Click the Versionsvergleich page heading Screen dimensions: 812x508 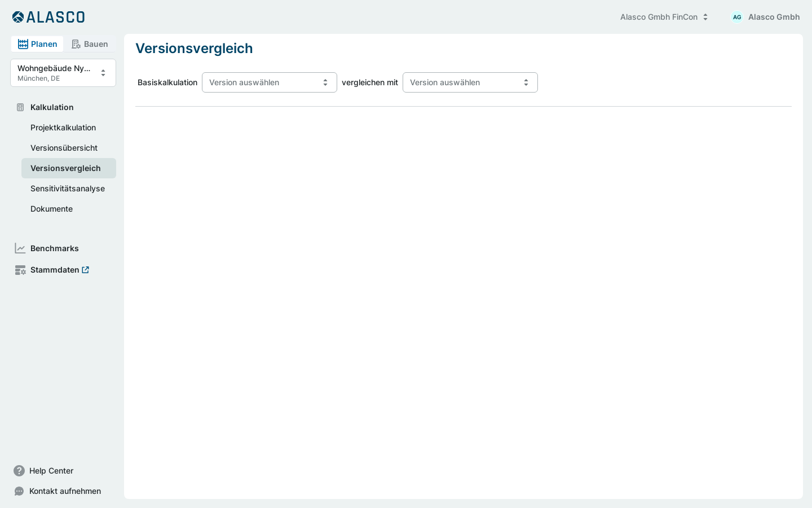pos(194,49)
